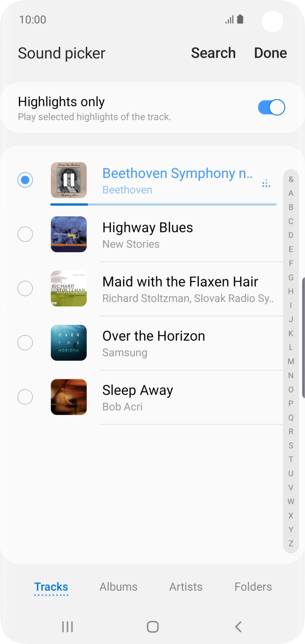
Task: Click the Beethoven track progress bar
Action: [x=163, y=205]
